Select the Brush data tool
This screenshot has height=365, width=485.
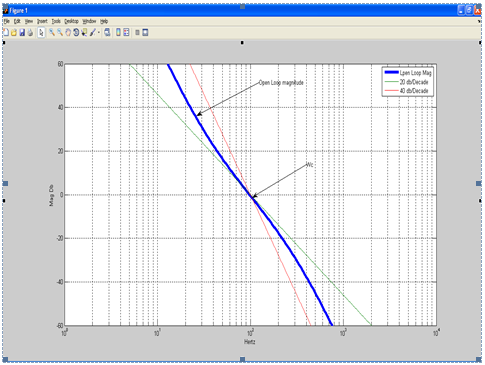point(93,32)
